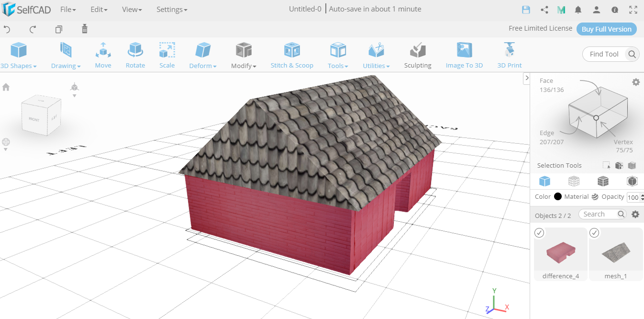Click the middle Selection Tools cube icon

click(619, 166)
